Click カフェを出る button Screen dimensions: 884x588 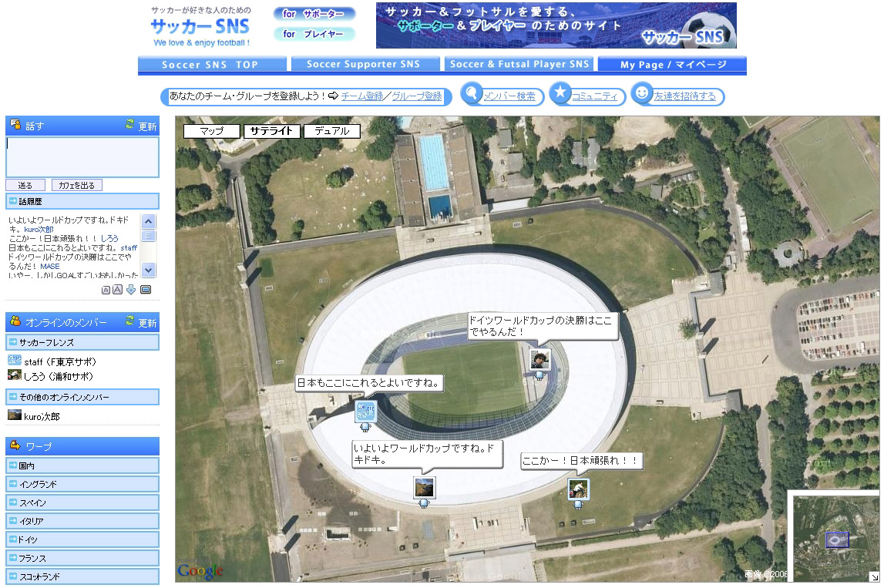[76, 185]
